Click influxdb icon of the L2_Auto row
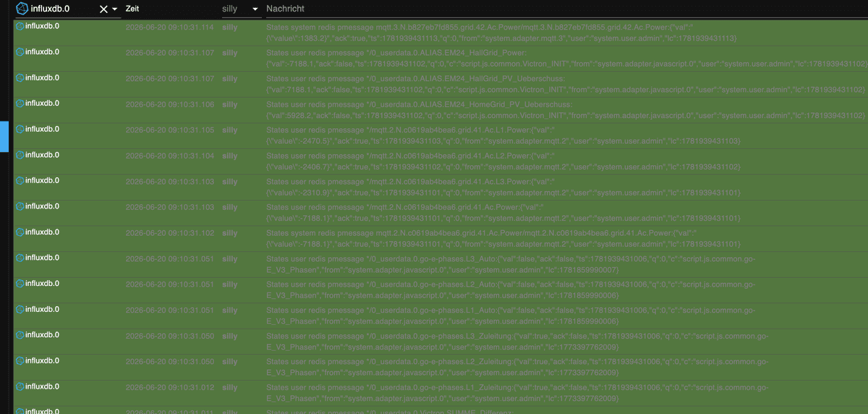The width and height of the screenshot is (868, 414). [x=20, y=284]
